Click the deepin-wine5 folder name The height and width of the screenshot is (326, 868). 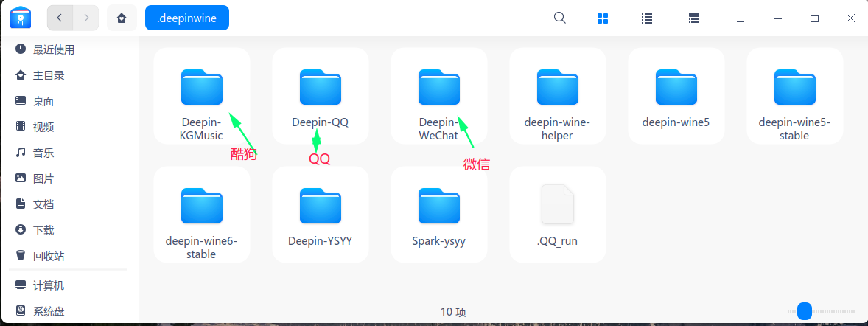(x=676, y=122)
